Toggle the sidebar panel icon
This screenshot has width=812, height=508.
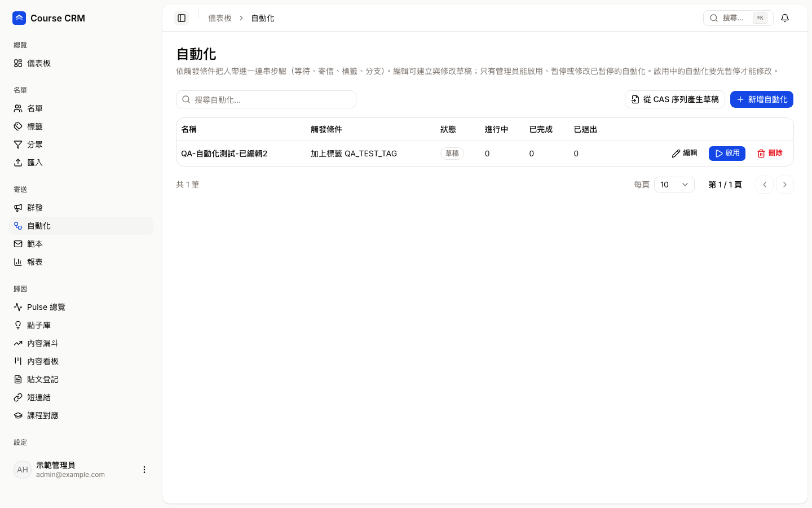tap(182, 18)
